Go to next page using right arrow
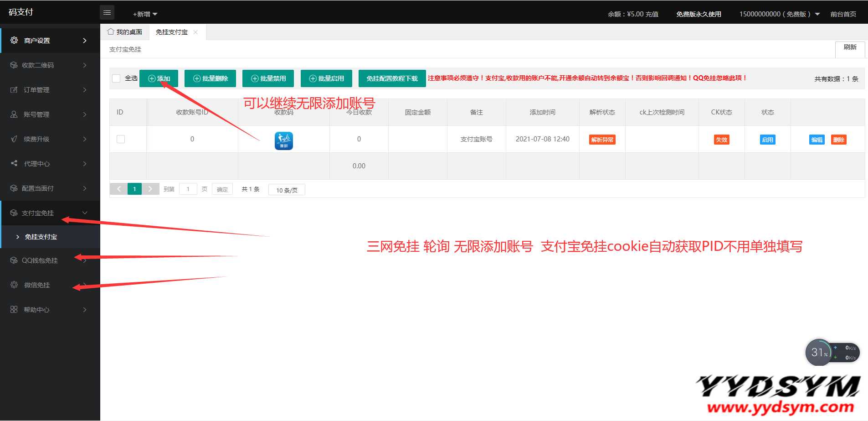Screen dimensions: 868x421 tap(150, 189)
